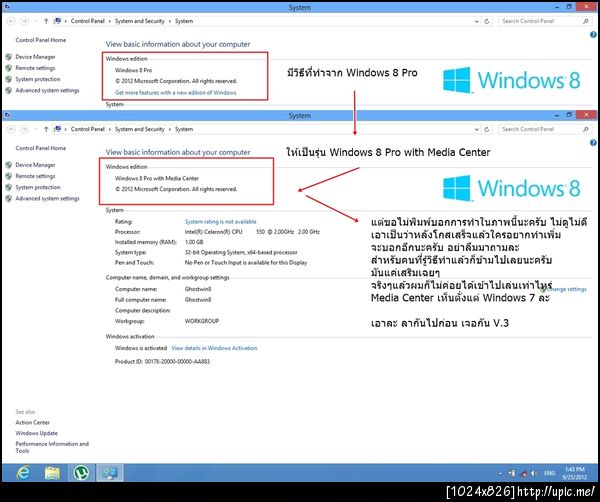Click the Refresh icon in upper System window
The image size is (600, 502).
[487, 21]
